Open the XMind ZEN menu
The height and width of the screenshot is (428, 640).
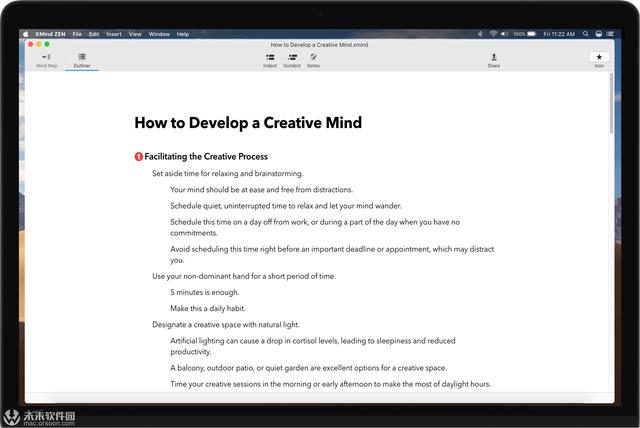50,34
